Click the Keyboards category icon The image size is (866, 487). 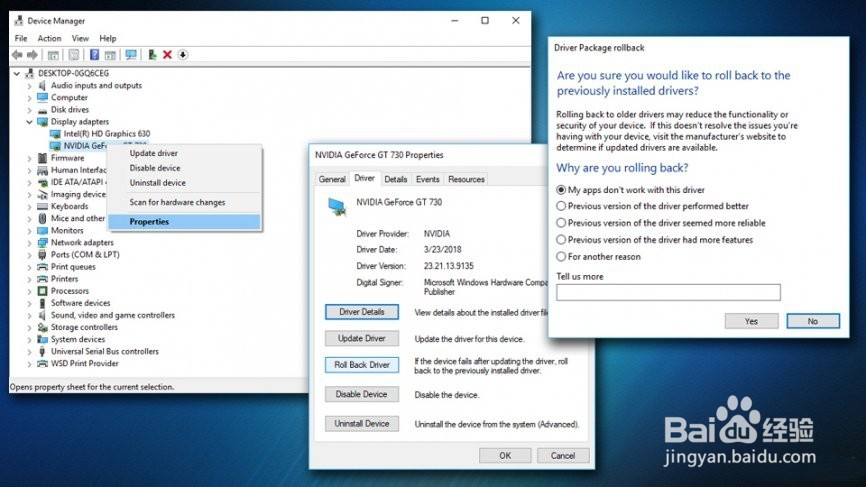[x=42, y=206]
